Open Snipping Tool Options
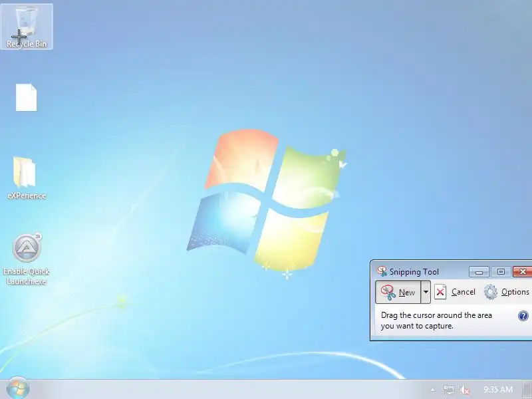 point(506,292)
